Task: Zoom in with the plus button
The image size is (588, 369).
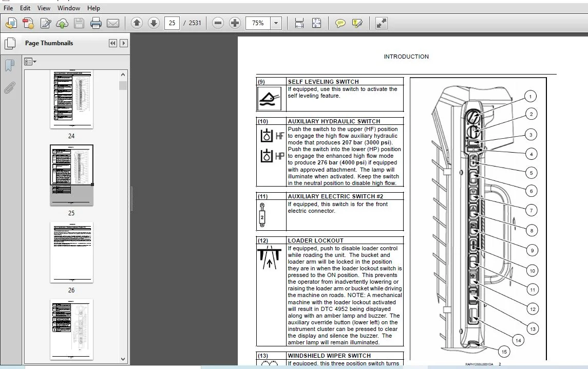Action: tap(235, 23)
